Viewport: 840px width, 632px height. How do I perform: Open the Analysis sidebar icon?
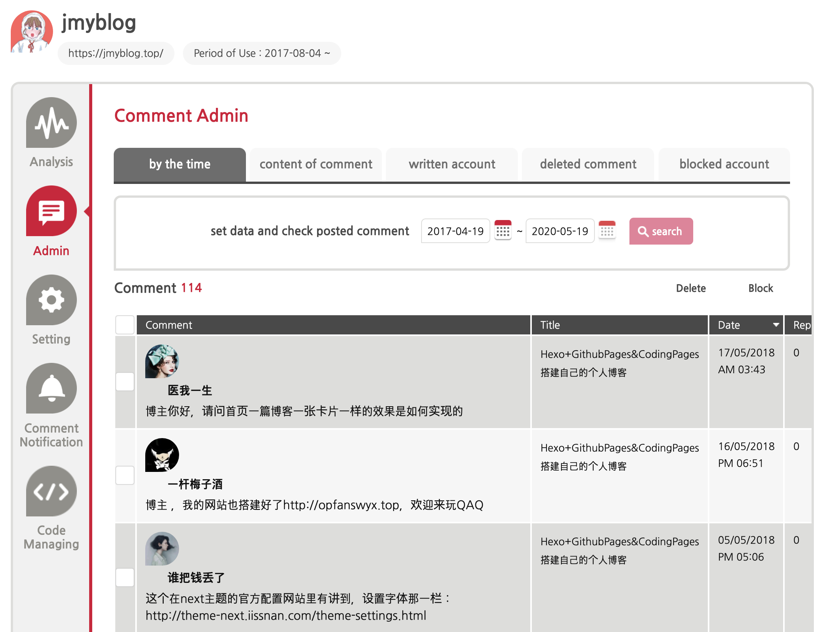pos(51,123)
